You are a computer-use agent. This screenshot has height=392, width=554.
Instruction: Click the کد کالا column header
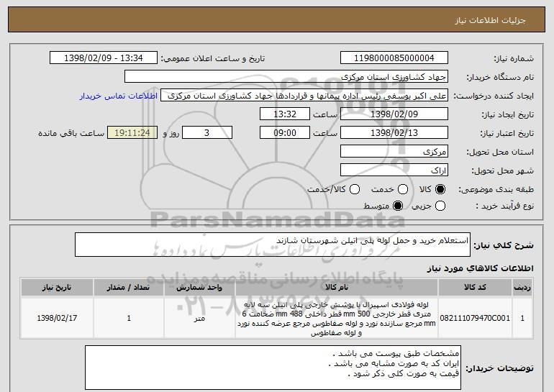pyautogui.click(x=475, y=288)
